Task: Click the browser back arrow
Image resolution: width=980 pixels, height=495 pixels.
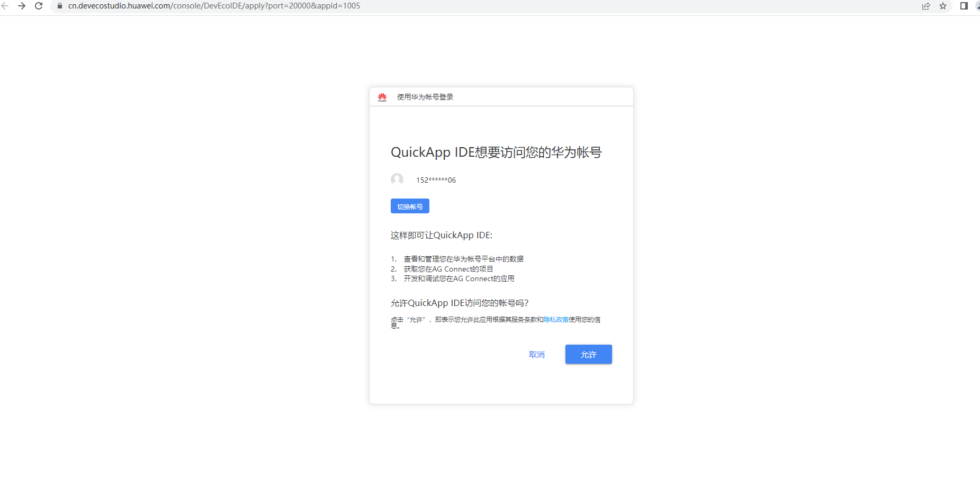Action: click(6, 6)
